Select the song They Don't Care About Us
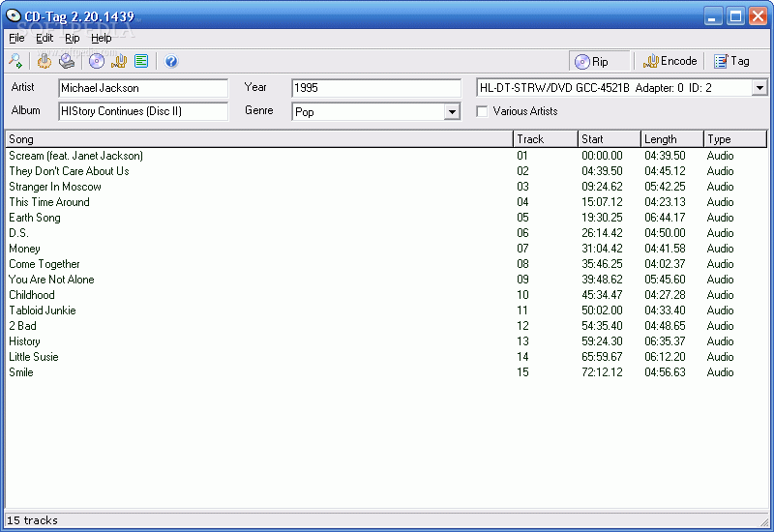Viewport: 774px width, 532px height. pos(69,171)
